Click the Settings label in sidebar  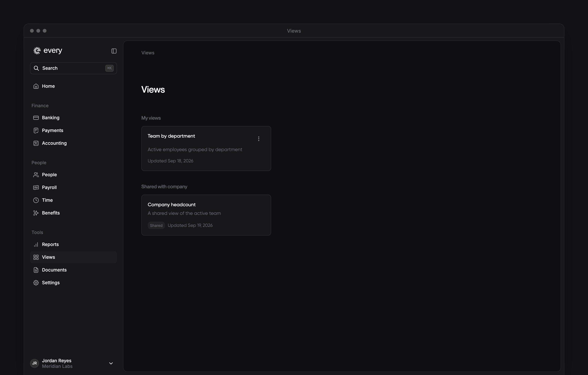51,283
